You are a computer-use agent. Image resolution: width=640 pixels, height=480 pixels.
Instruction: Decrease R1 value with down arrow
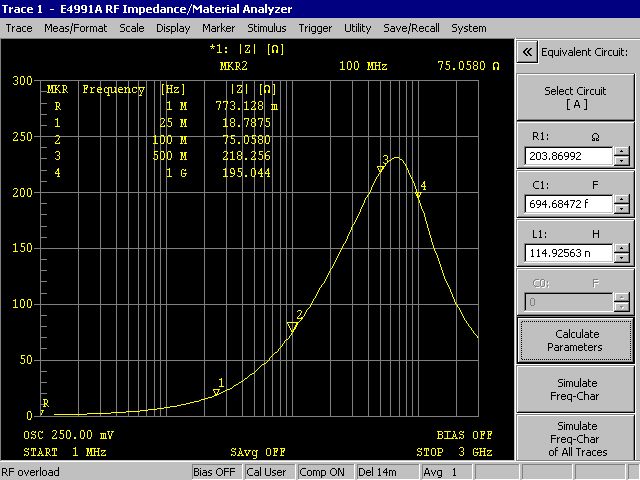tap(621, 160)
